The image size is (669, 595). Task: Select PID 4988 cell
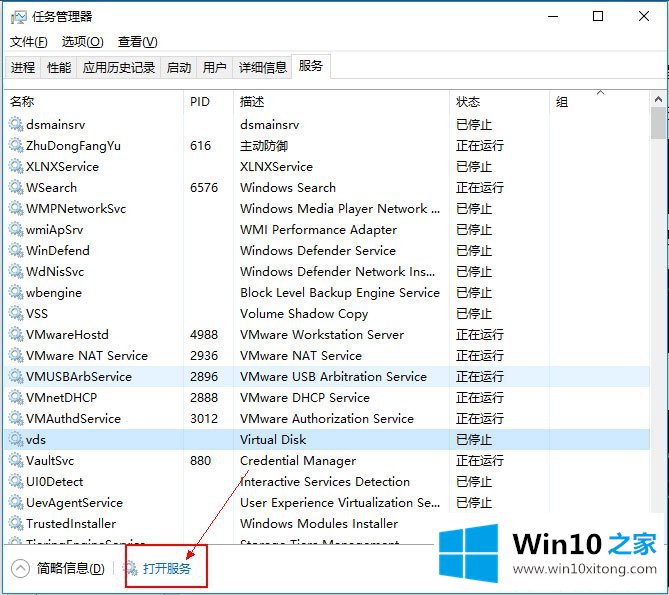[x=204, y=334]
